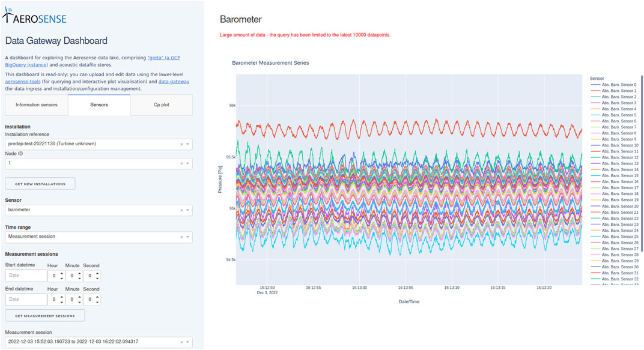Viewport: 644px width, 350px height.
Task: Clear the Time range selection
Action: coord(181,237)
